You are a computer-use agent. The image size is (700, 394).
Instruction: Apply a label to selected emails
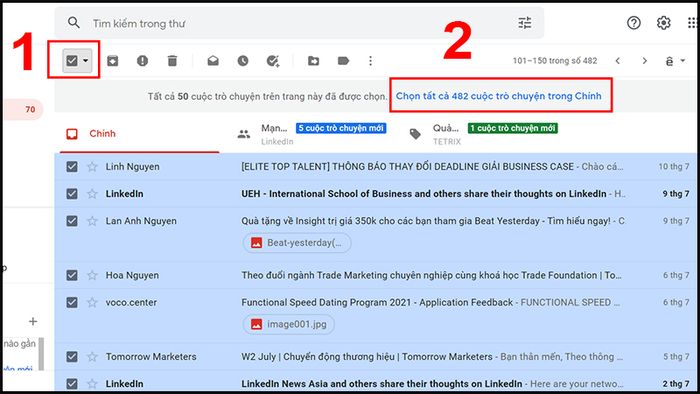[x=343, y=61]
